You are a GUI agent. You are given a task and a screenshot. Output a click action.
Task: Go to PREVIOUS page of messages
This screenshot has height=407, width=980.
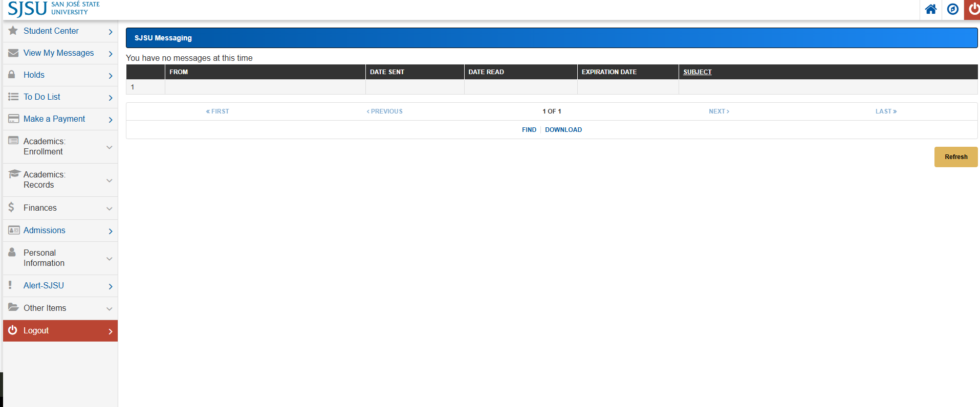click(x=385, y=111)
